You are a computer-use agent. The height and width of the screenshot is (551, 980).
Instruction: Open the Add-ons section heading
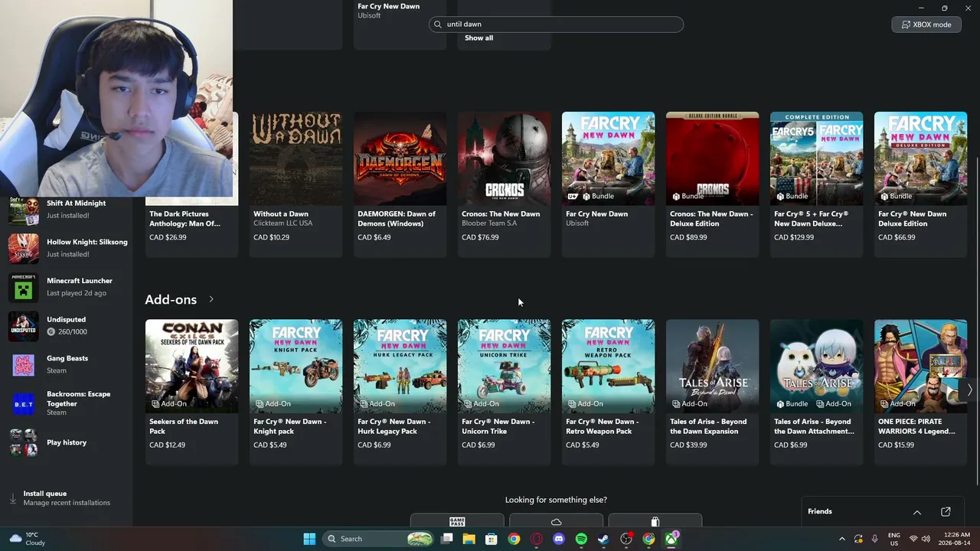coord(171,299)
